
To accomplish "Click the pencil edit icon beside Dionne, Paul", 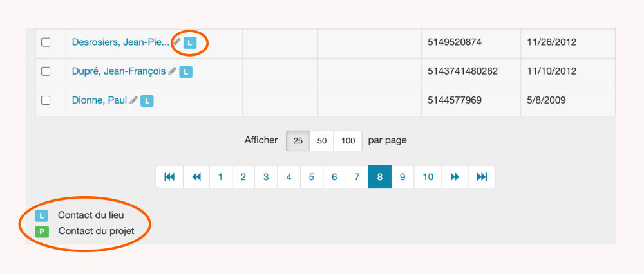I will (133, 100).
